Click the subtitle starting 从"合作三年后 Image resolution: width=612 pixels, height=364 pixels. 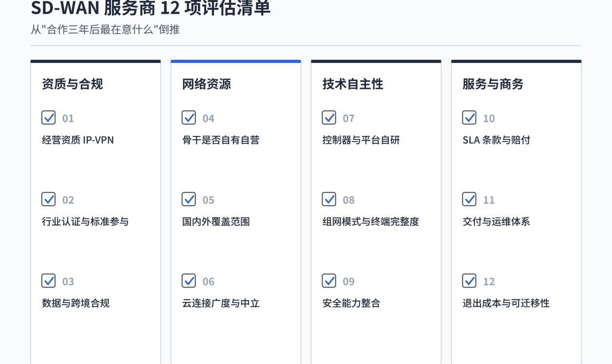pyautogui.click(x=105, y=29)
